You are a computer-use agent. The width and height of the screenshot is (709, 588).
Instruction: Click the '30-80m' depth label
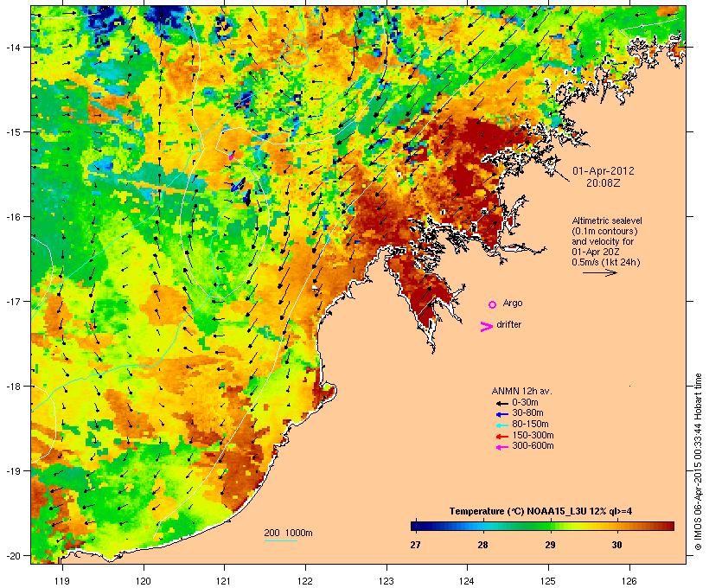click(x=527, y=413)
